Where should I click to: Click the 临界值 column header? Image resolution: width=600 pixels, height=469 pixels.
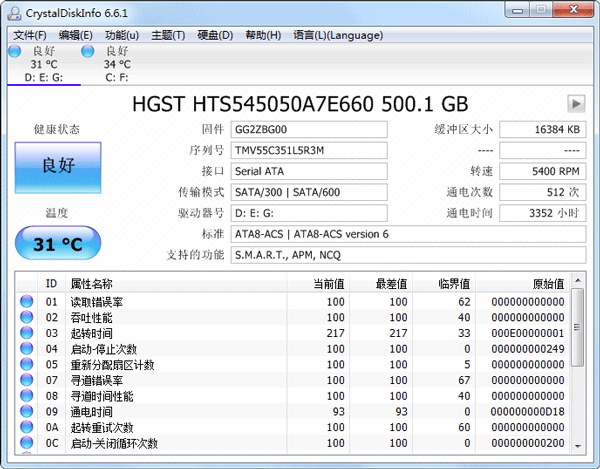(443, 283)
